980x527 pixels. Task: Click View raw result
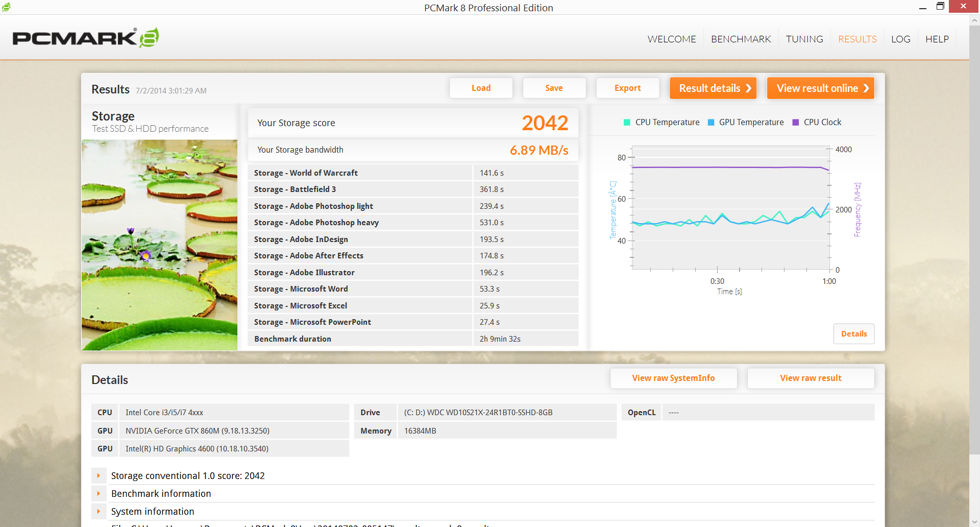[811, 378]
